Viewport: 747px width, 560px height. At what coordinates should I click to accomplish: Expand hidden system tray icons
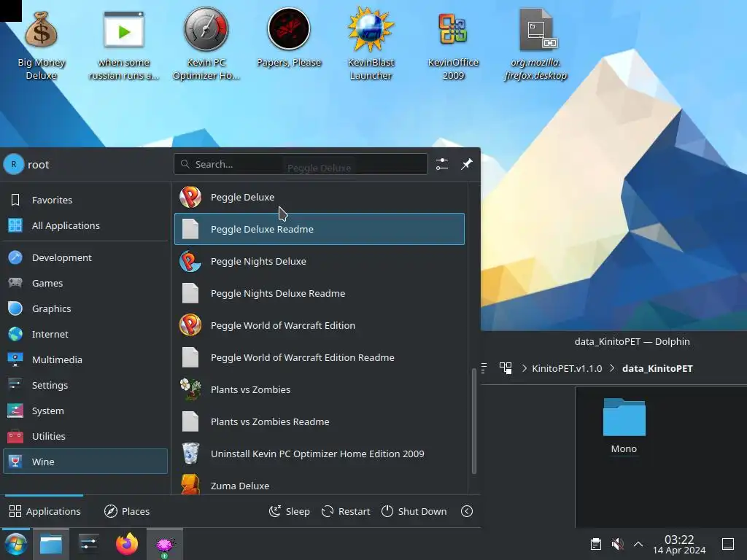pyautogui.click(x=638, y=544)
